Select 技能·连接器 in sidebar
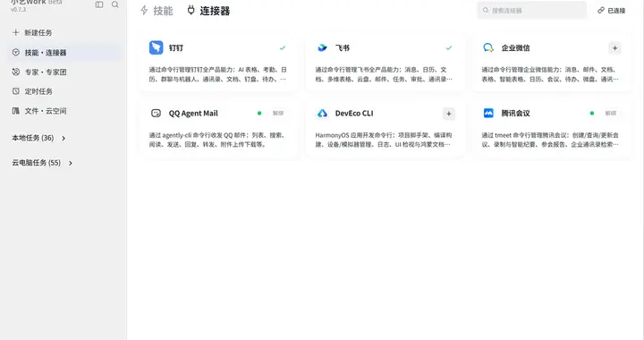The height and width of the screenshot is (340, 644). point(64,53)
